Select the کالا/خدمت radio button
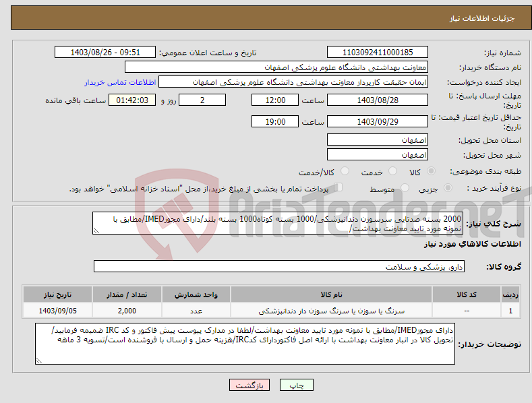Screen dimensions: 532x403 (x=345, y=171)
